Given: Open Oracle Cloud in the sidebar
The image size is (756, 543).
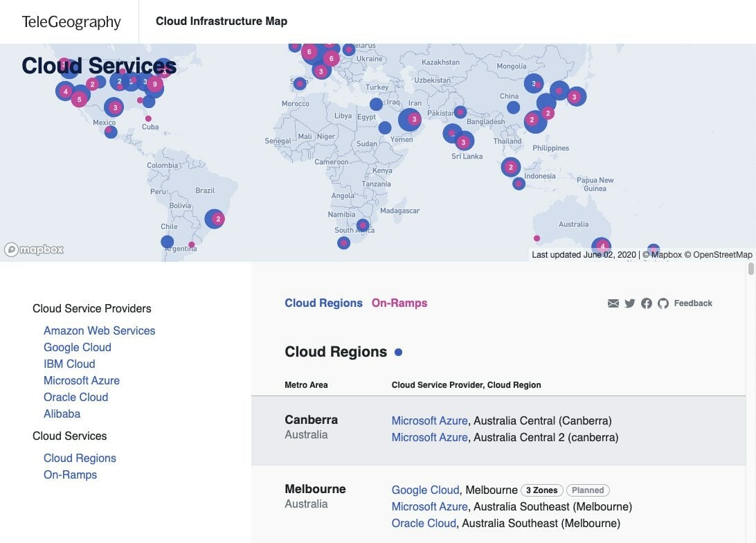Looking at the screenshot, I should point(75,398).
